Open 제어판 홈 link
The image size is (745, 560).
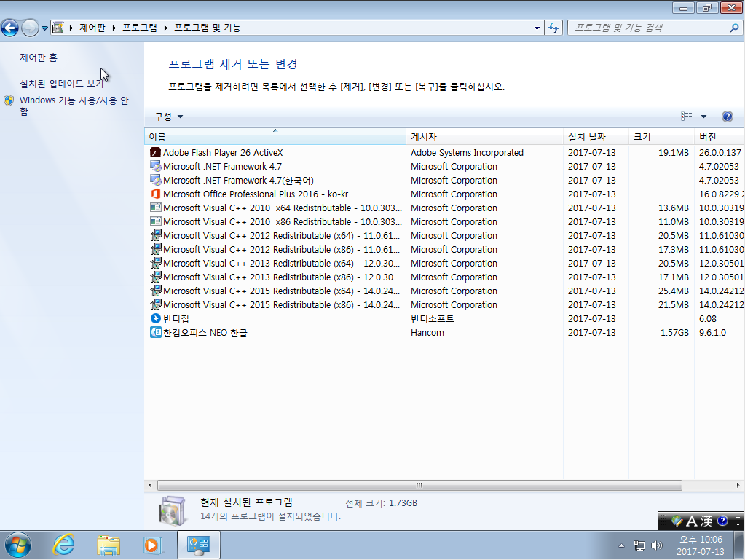(39, 58)
